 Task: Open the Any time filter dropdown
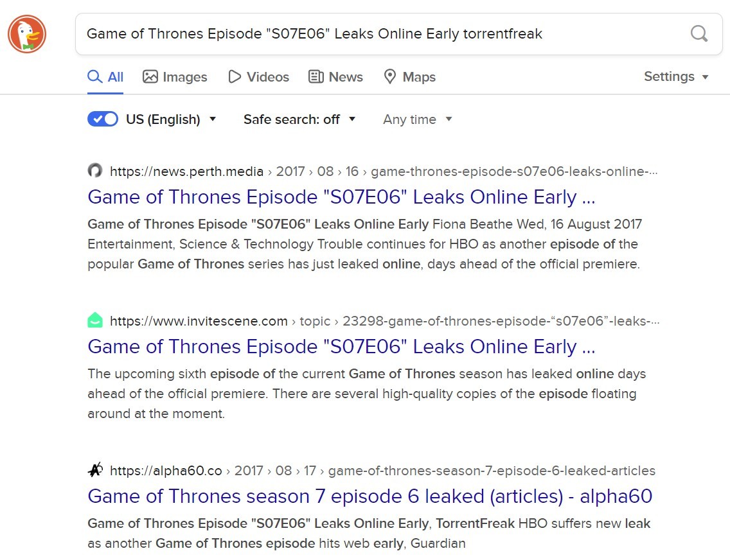[418, 119]
